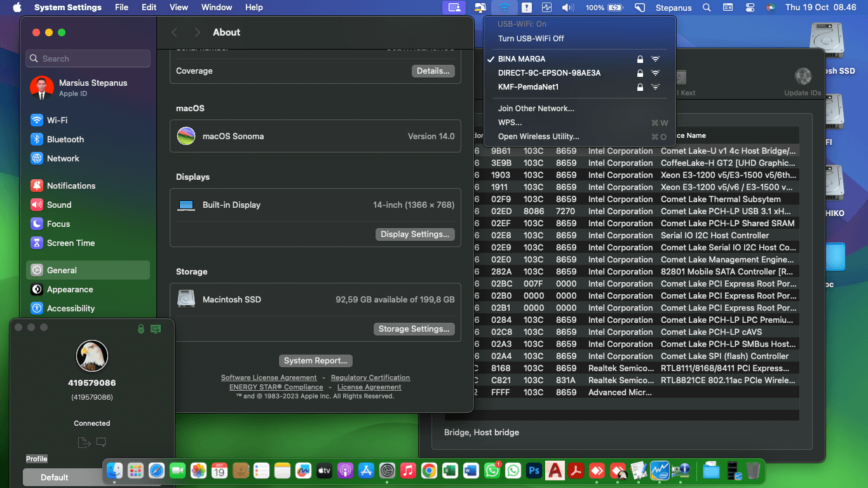Choose Join Other Network… from menu
Image resolution: width=868 pixels, height=488 pixels.
pos(536,109)
